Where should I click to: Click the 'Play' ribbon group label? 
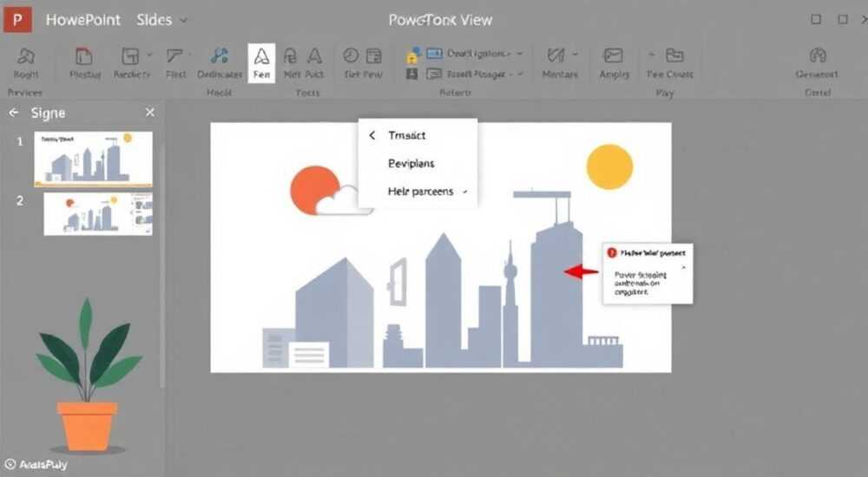point(665,93)
